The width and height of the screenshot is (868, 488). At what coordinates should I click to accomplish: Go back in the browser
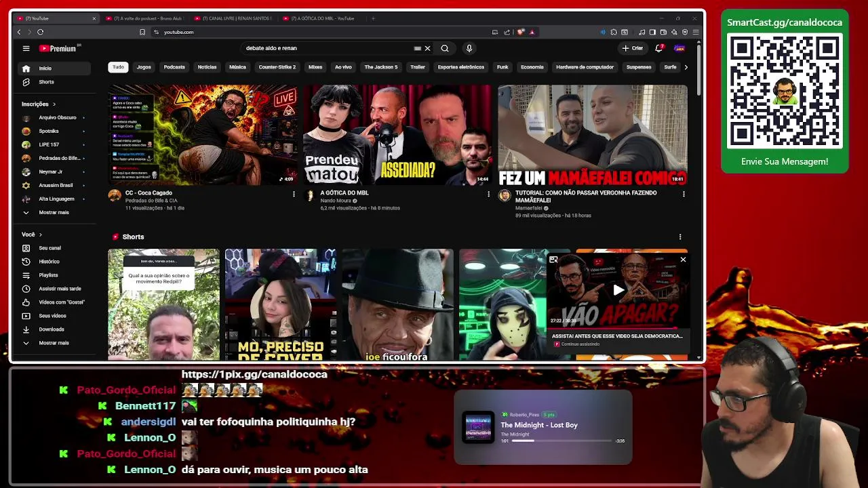click(x=19, y=32)
